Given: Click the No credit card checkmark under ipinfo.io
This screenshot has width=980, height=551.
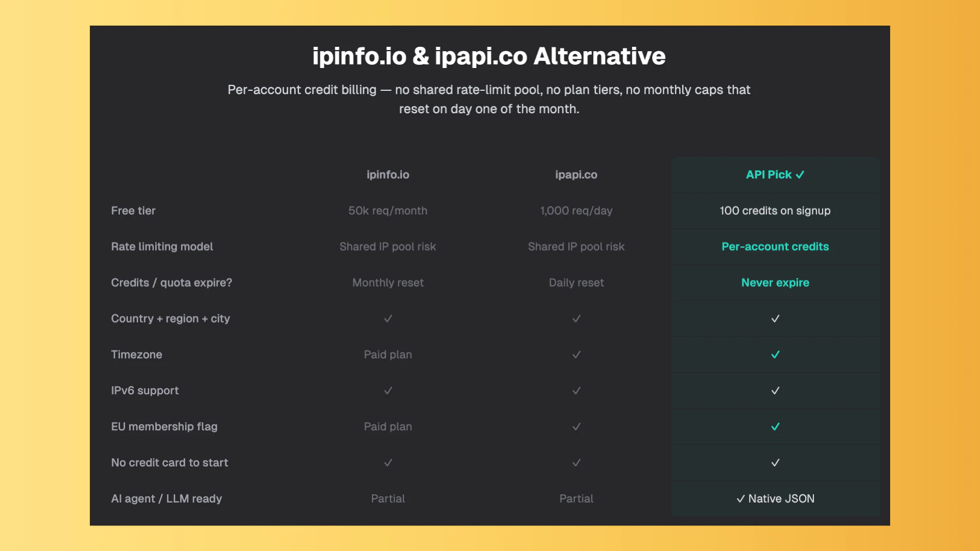Looking at the screenshot, I should (x=388, y=462).
